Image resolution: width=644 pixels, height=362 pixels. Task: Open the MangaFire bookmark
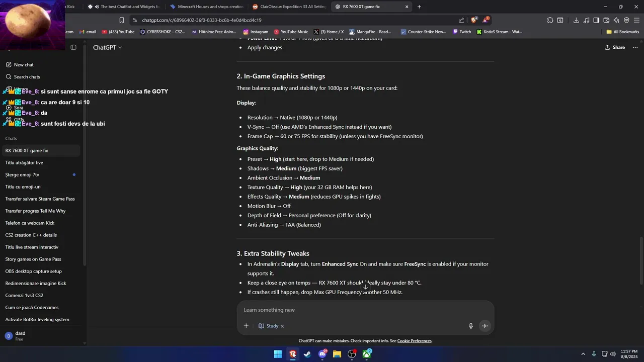pos(370,32)
